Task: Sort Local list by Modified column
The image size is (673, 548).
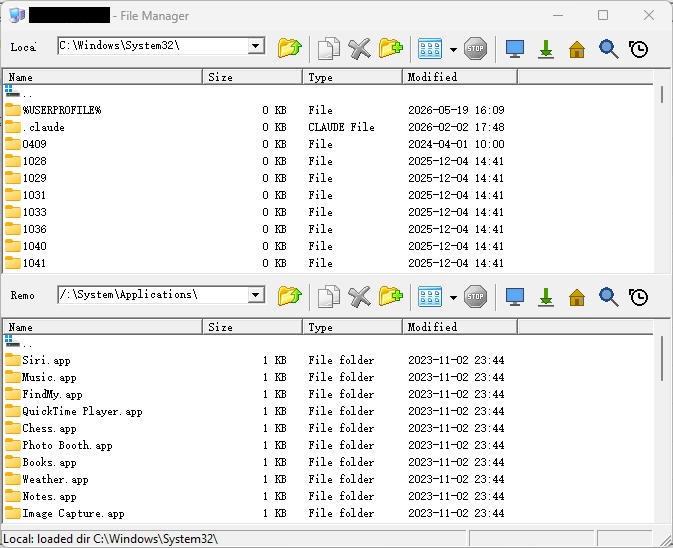Action: [x=460, y=77]
